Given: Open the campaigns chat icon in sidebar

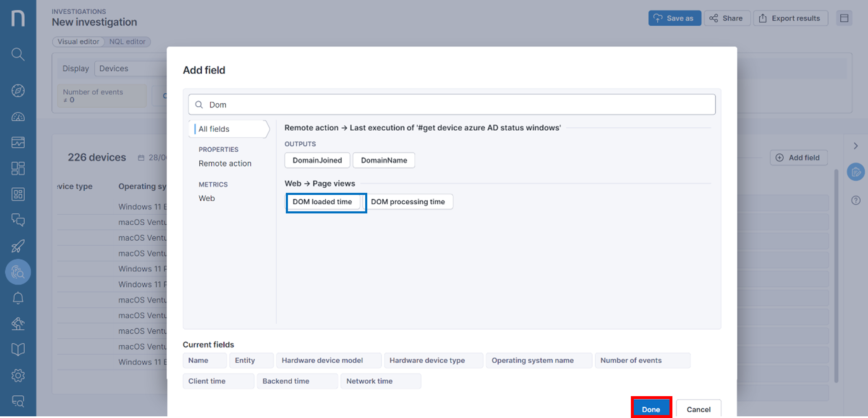Looking at the screenshot, I should [18, 220].
